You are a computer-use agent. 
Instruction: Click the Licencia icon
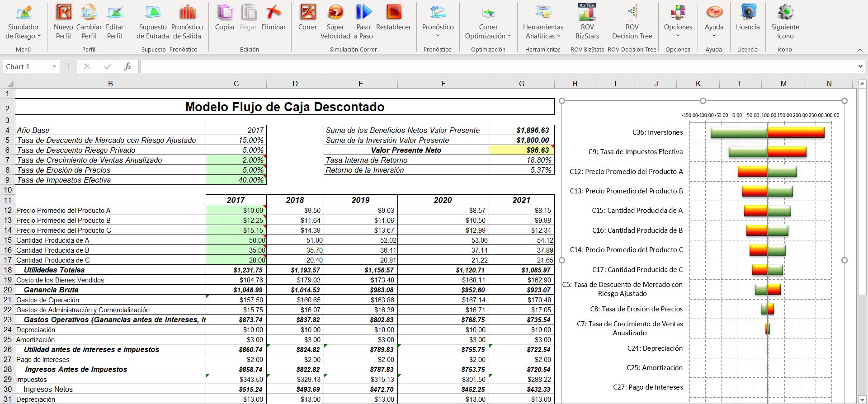click(x=748, y=18)
